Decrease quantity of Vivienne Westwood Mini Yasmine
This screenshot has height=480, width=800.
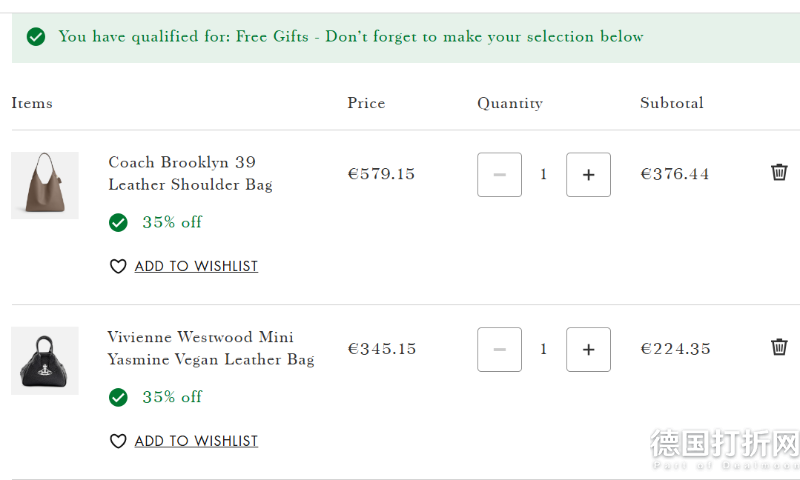pos(499,349)
